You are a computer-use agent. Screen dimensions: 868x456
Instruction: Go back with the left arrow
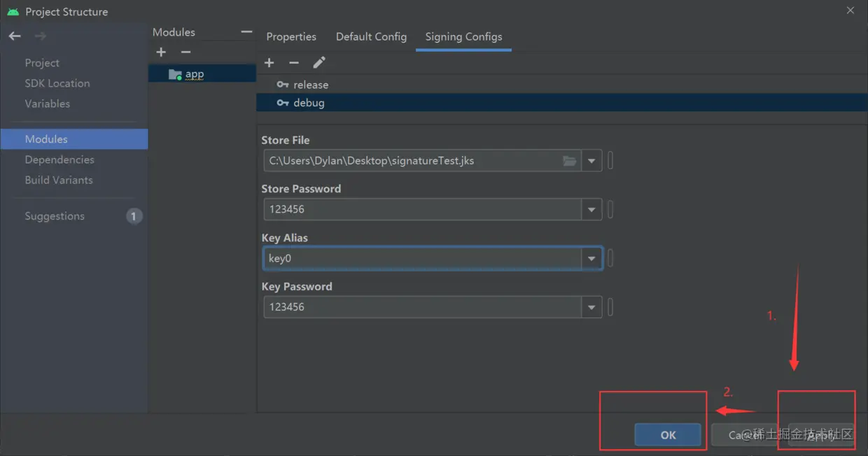[15, 36]
